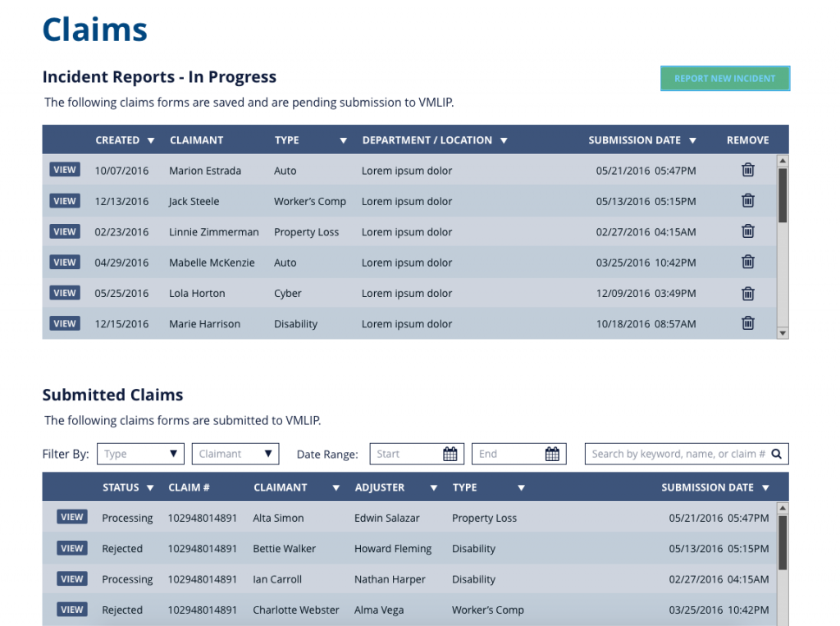Sort incident reports by Submission Date arrow
This screenshot has height=626, width=840.
coord(692,140)
